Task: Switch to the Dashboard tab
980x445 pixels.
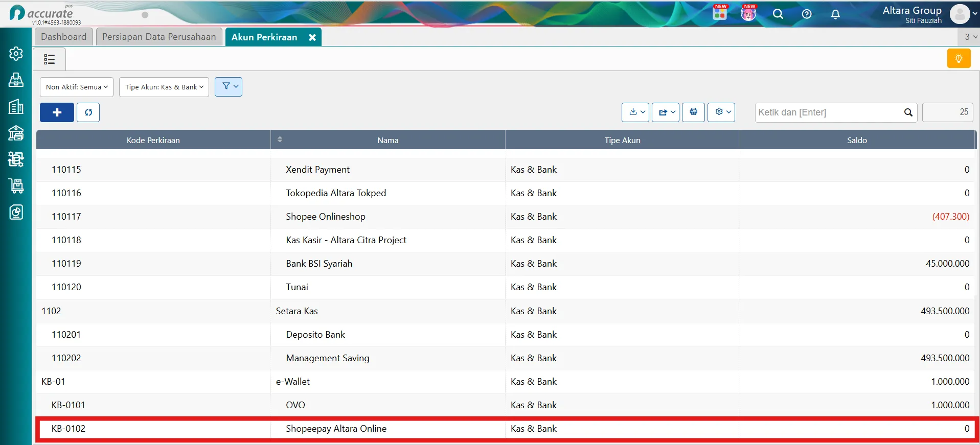Action: (x=63, y=37)
